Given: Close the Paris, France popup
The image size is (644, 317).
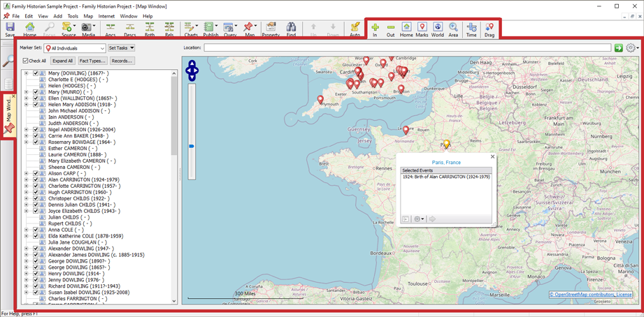Looking at the screenshot, I should pos(492,156).
